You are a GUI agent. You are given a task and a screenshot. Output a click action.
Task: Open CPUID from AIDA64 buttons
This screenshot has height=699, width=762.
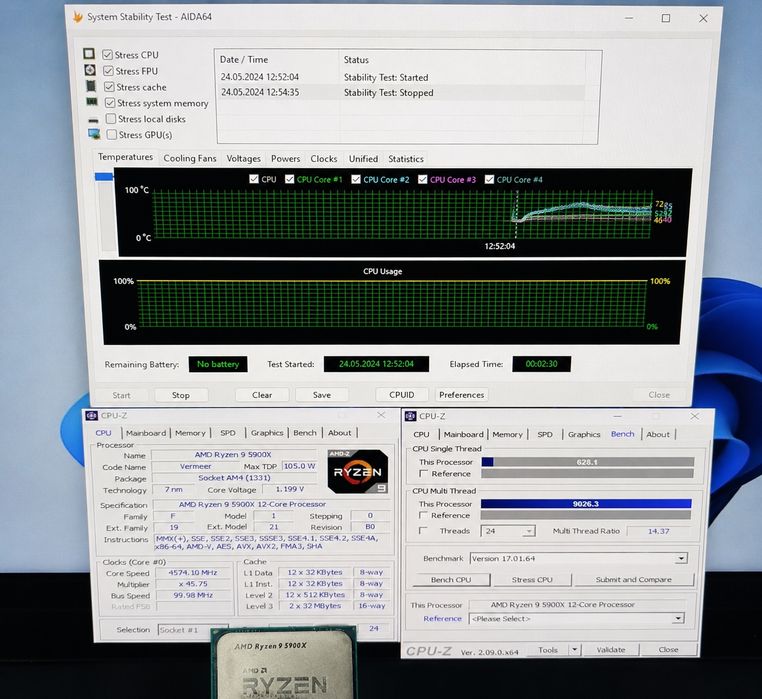pyautogui.click(x=401, y=395)
